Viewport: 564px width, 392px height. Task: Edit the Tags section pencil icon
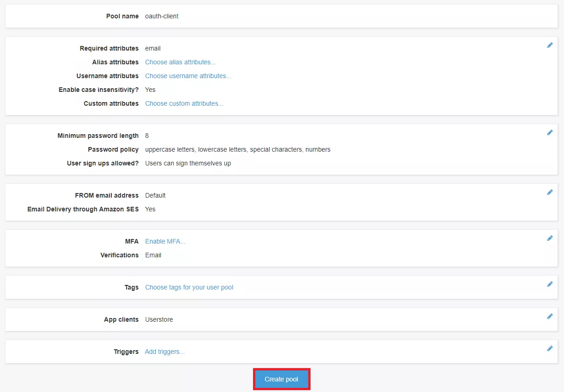pos(550,284)
